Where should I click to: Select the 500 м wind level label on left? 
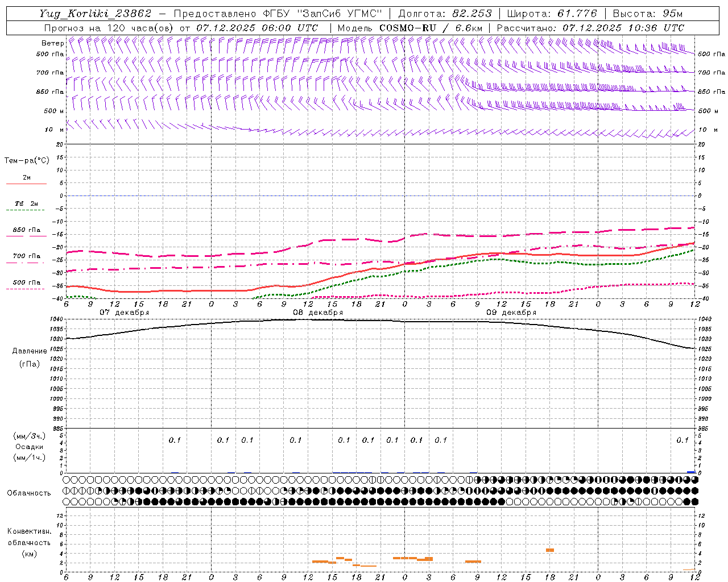53,111
